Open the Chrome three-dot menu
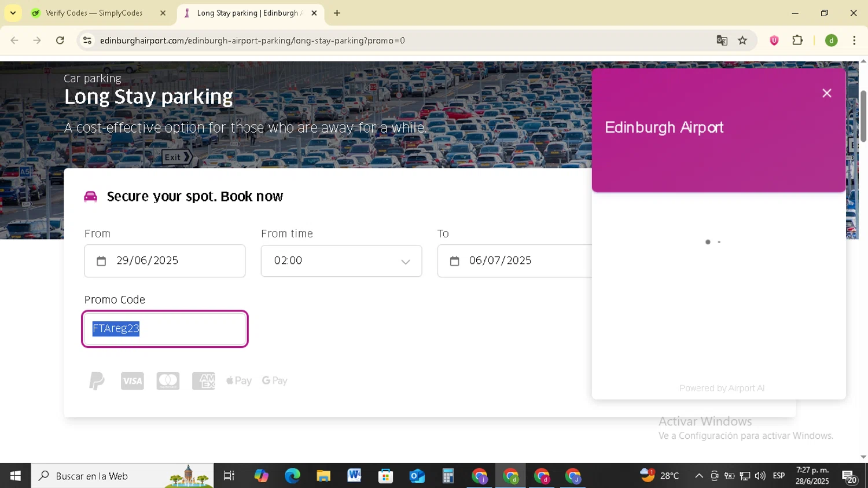 pyautogui.click(x=854, y=41)
